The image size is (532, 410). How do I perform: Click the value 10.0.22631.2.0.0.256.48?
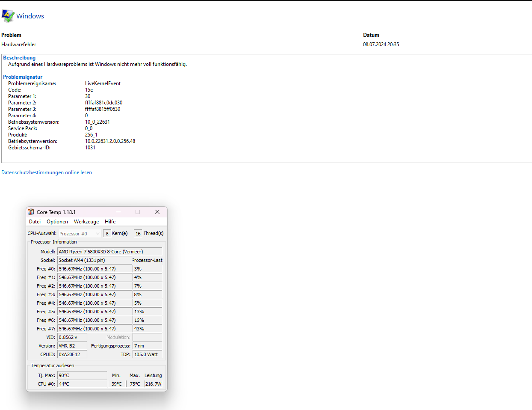pos(110,141)
